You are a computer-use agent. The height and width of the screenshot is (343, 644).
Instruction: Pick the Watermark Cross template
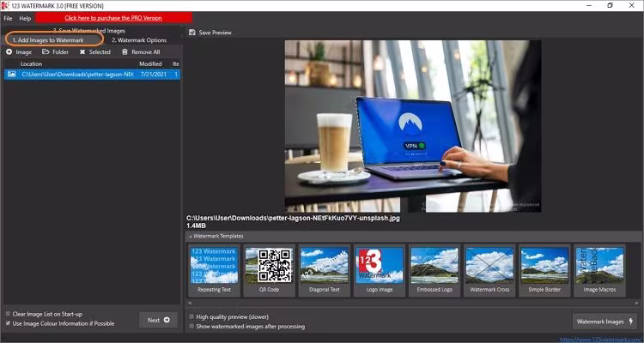tap(489, 270)
